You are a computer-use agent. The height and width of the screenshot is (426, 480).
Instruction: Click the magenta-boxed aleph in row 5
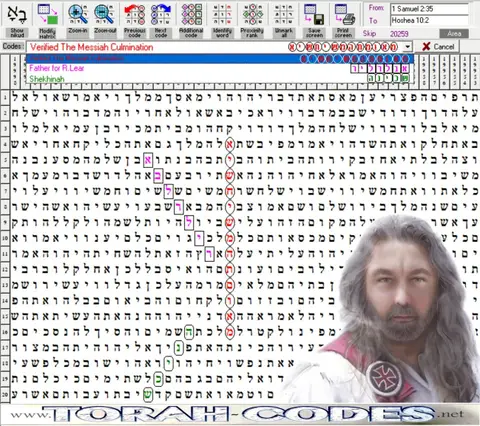click(x=148, y=160)
